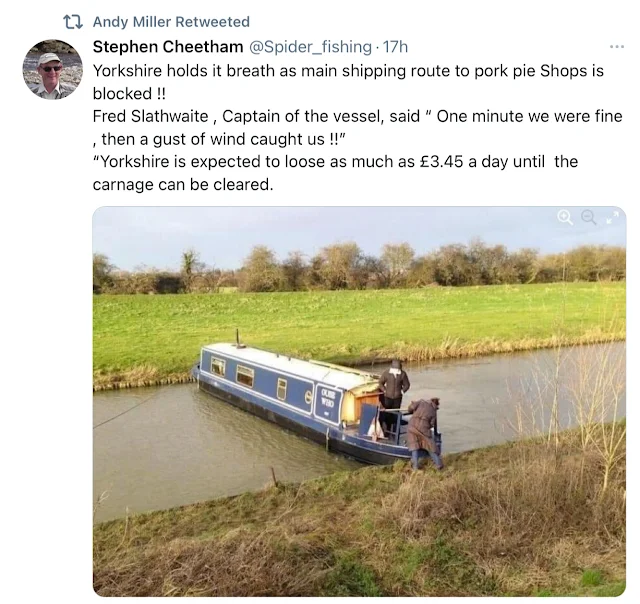Screen dimensions: 640x604
Task: Click the "Andy Miller Retweeted" link
Action: point(171,21)
